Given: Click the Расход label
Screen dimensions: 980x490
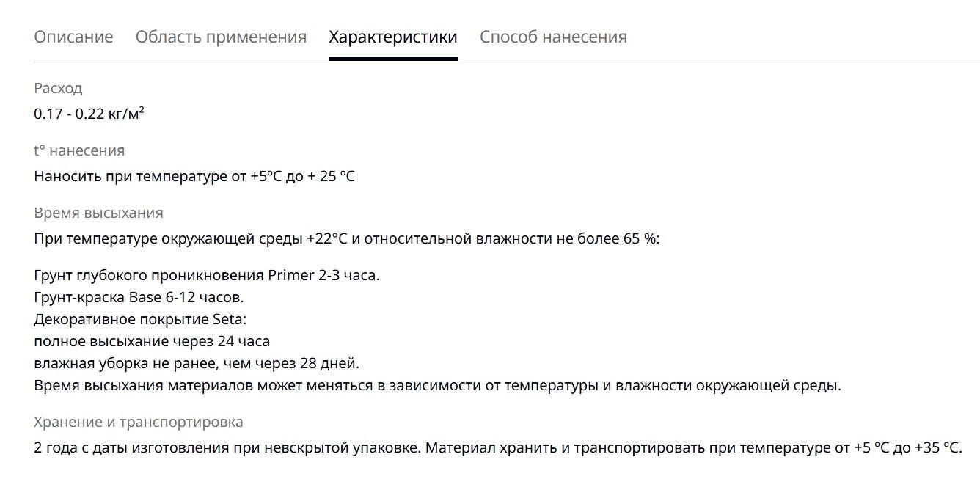Looking at the screenshot, I should [x=58, y=88].
